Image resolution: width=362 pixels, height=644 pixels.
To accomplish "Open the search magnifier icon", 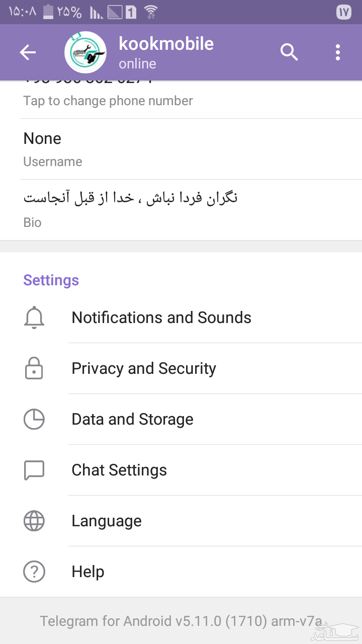I will pos(289,52).
